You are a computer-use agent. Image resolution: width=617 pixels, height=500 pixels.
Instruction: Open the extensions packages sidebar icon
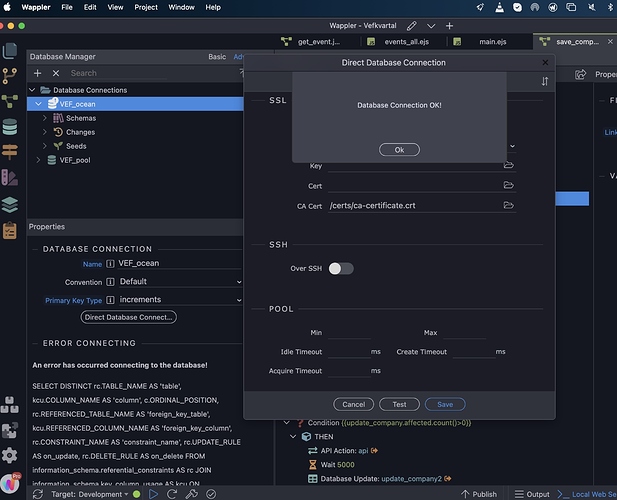point(10,405)
